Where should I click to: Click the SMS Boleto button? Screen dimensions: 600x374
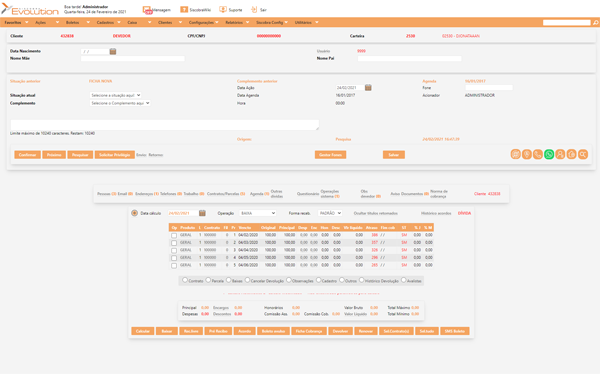[455, 331]
